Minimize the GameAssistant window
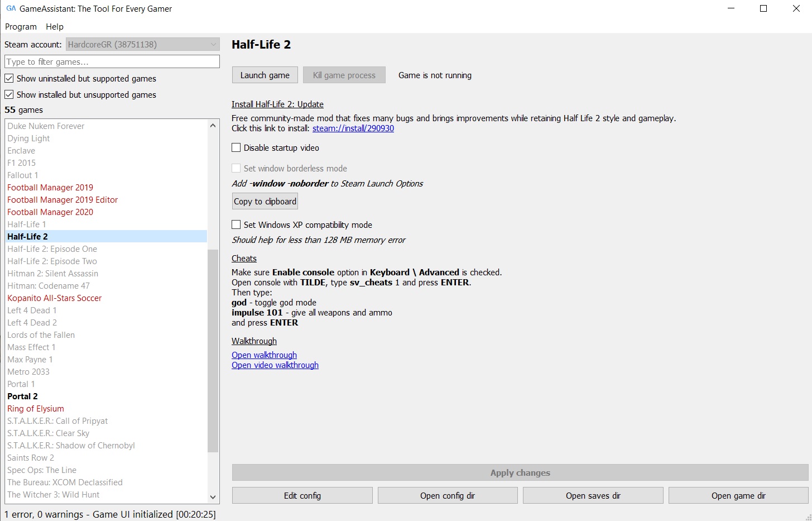Screen dimensions: 812x521 [731, 8]
